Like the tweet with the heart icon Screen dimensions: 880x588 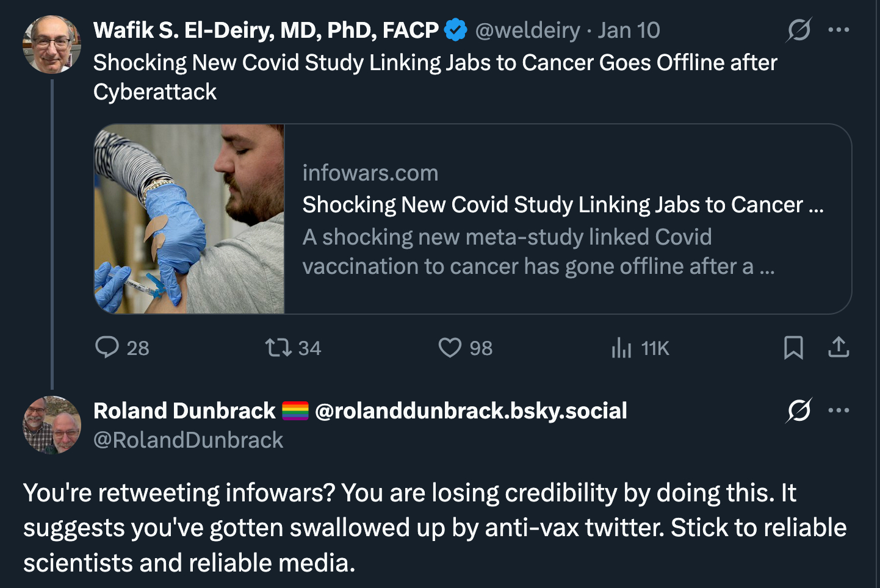(450, 348)
